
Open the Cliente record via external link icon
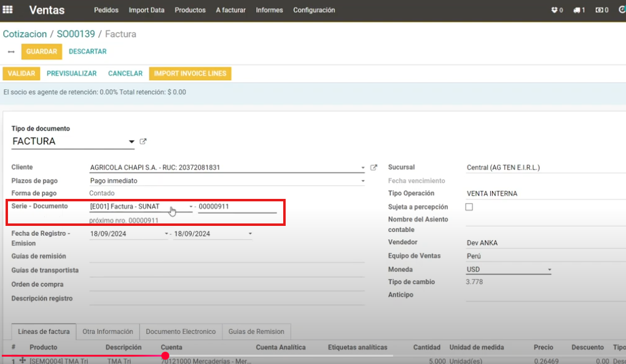[x=374, y=166]
